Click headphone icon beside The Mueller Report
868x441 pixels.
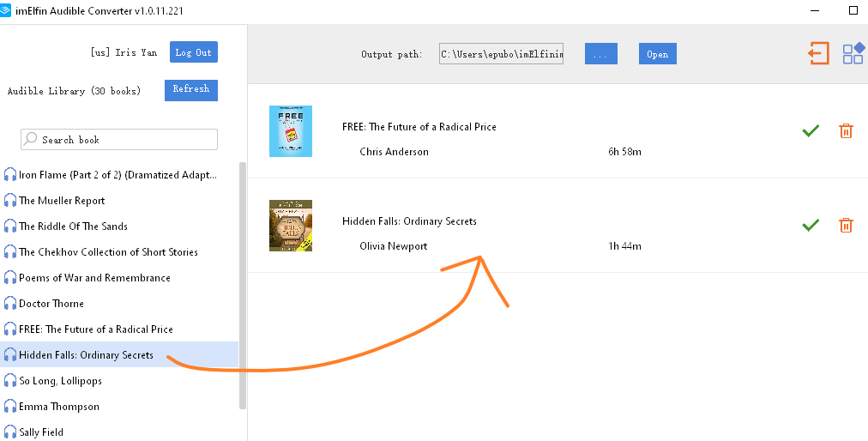point(10,201)
